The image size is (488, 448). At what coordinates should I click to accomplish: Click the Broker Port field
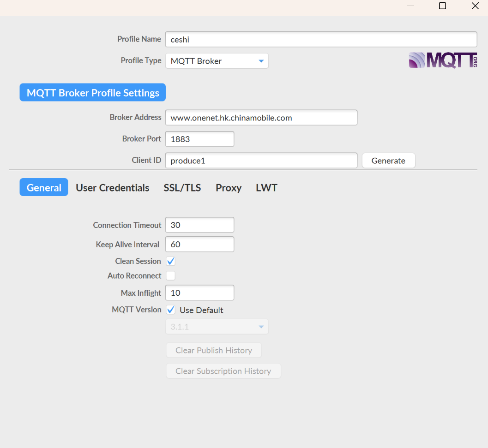[199, 139]
